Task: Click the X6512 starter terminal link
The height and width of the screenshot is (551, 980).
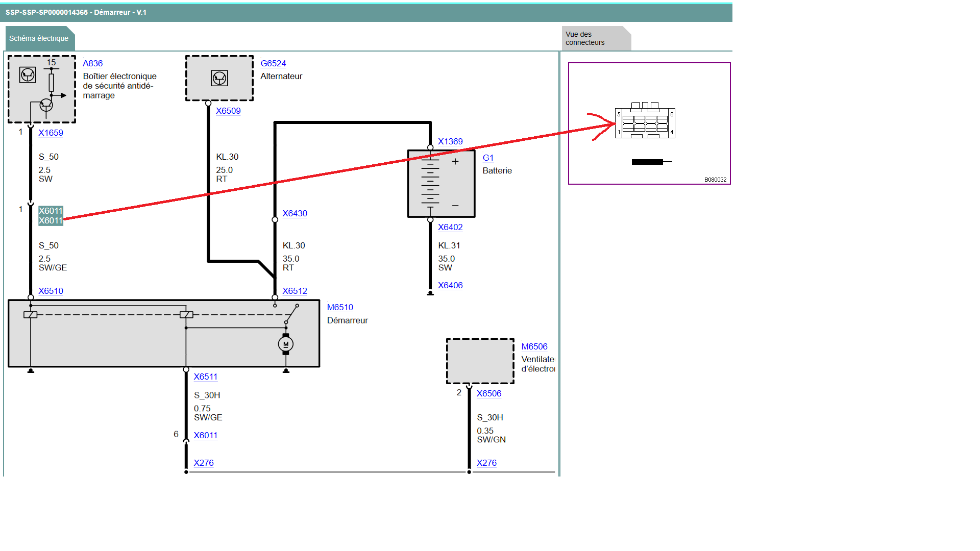Action: pyautogui.click(x=295, y=291)
